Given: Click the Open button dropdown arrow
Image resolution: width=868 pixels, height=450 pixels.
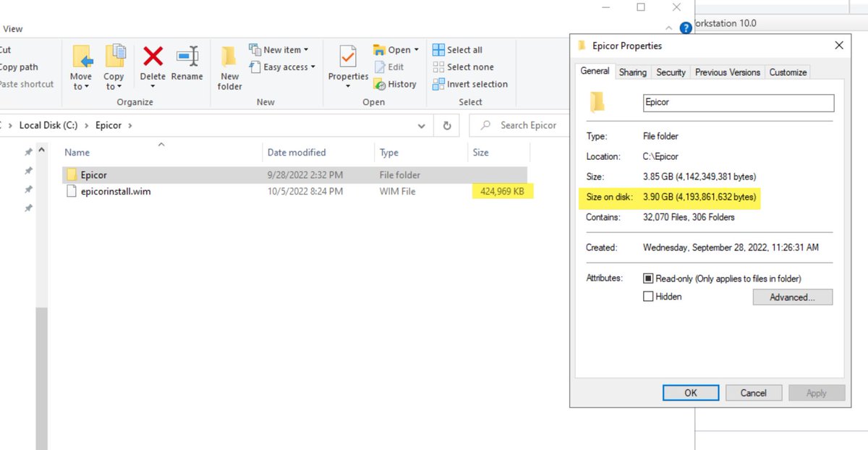Looking at the screenshot, I should pyautogui.click(x=417, y=50).
